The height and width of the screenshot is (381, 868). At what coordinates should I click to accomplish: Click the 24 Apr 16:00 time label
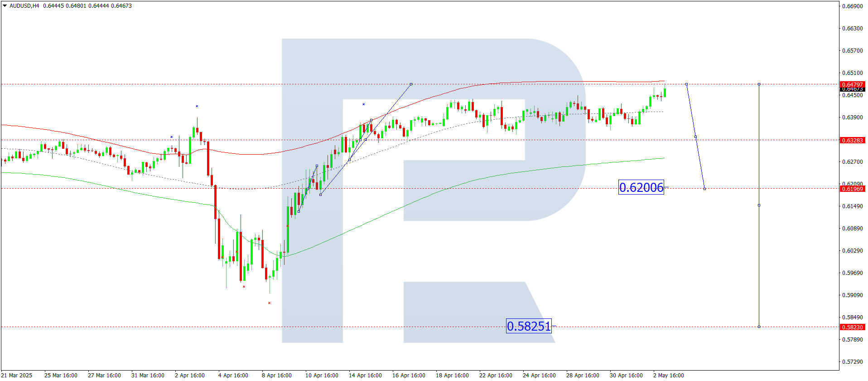tap(539, 376)
